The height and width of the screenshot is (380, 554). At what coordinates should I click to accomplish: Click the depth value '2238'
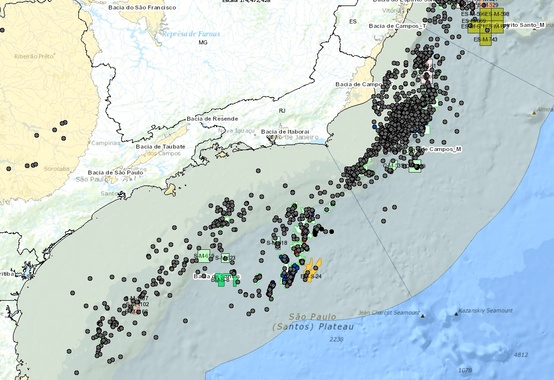(336, 339)
